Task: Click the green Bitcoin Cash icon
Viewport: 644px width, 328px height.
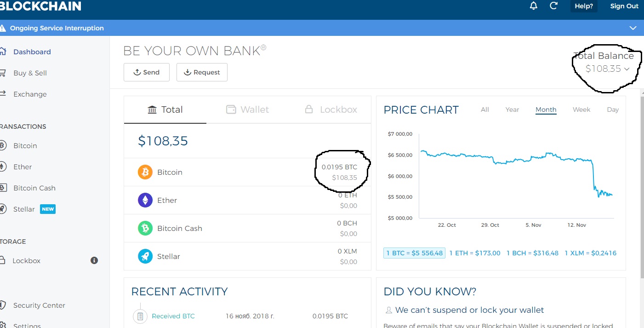Action: [x=145, y=228]
